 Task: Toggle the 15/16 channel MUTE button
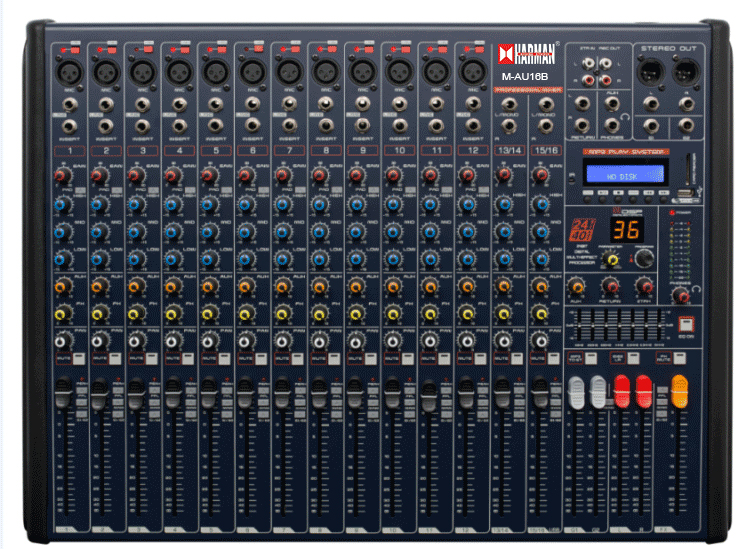click(554, 359)
